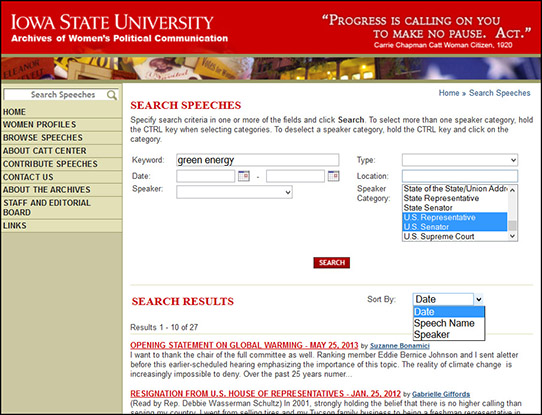542x415 pixels.
Task: Click the Carrie Chapman Catt quote
Action: pyautogui.click(x=427, y=30)
